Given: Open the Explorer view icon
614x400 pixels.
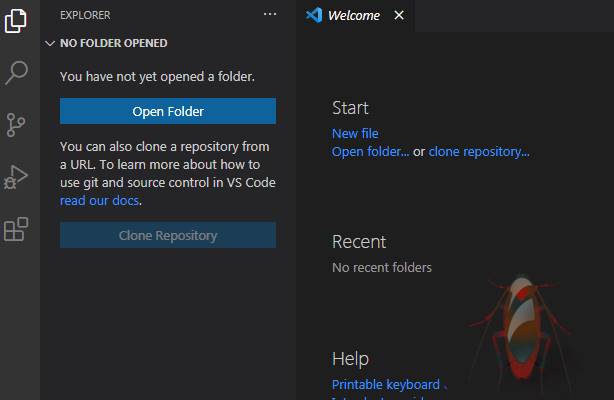Looking at the screenshot, I should [x=16, y=21].
